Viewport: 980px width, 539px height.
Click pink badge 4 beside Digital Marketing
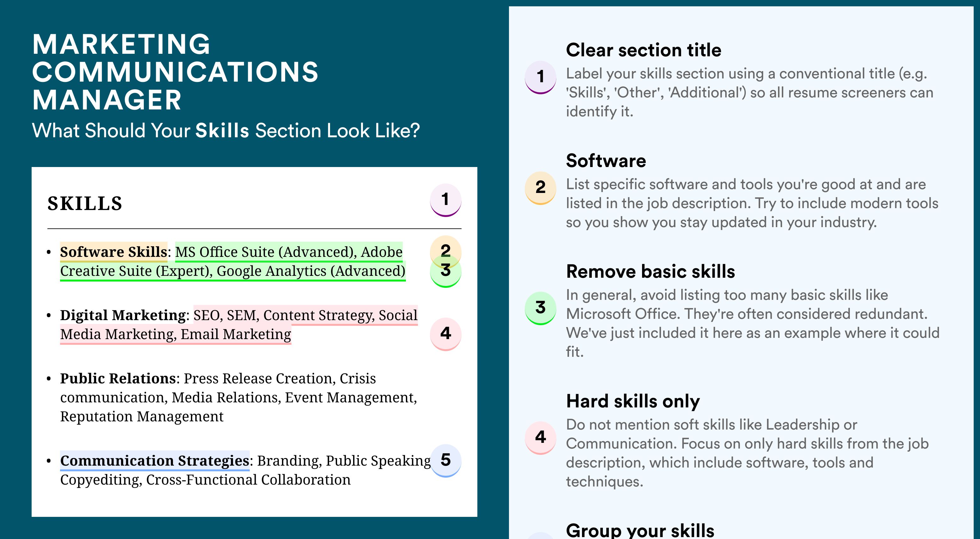445,334
